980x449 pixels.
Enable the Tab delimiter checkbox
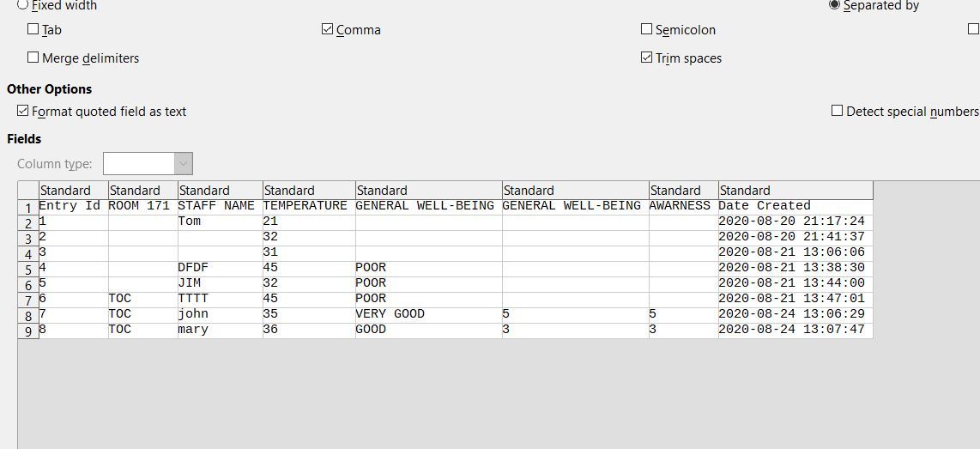pos(33,29)
